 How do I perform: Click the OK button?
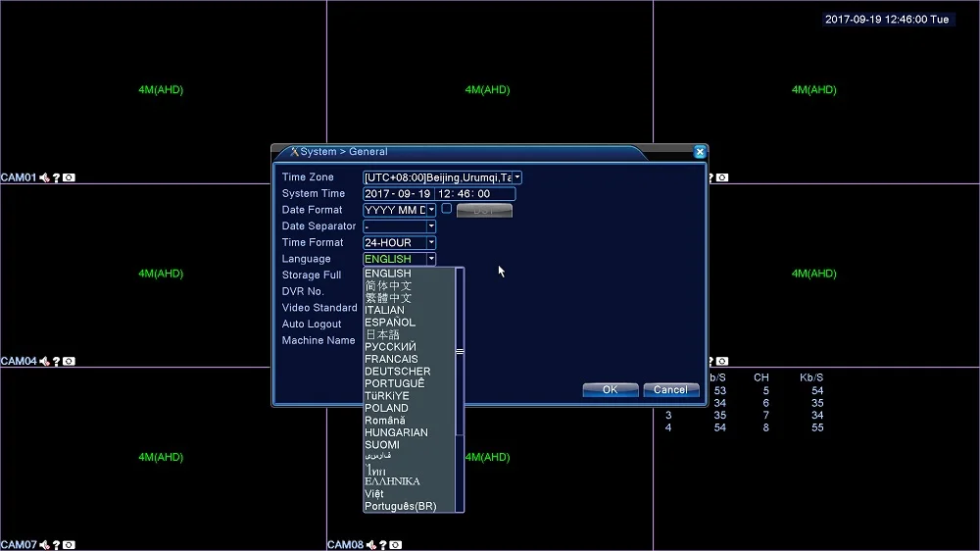[610, 389]
